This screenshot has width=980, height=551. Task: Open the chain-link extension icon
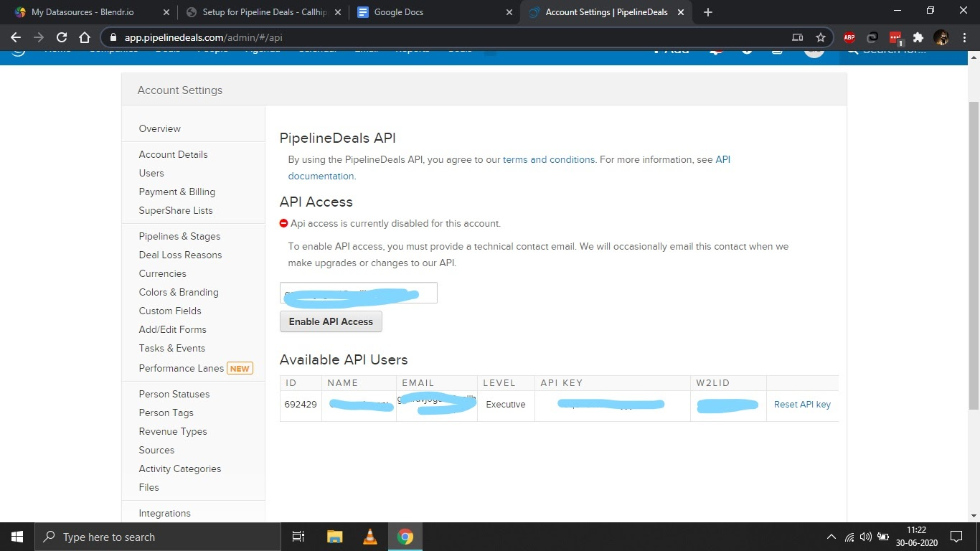[872, 37]
